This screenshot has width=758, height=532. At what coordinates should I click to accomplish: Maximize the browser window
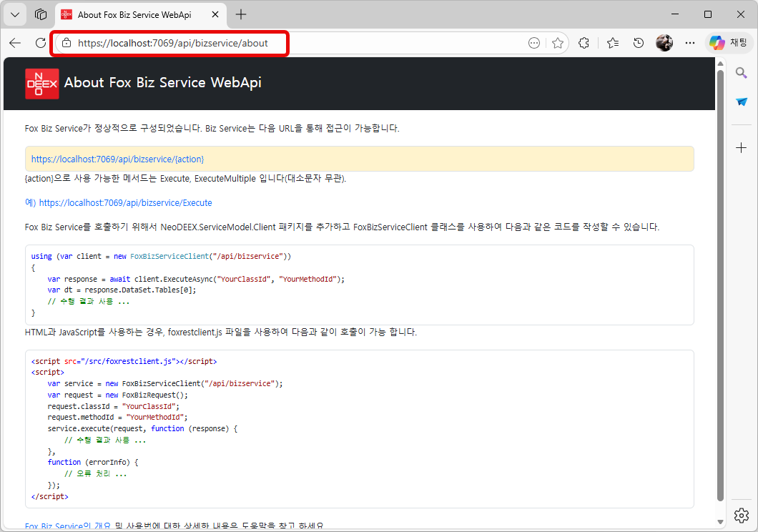click(708, 14)
